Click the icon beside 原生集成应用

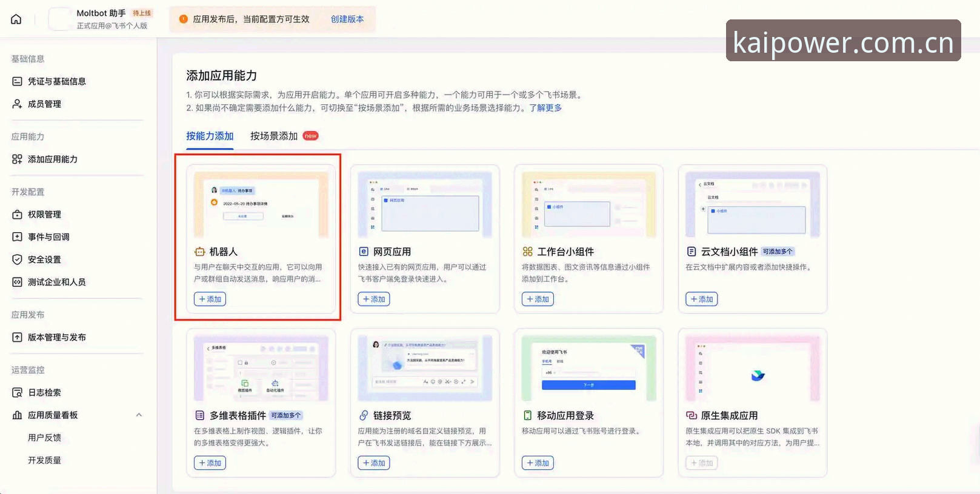692,415
